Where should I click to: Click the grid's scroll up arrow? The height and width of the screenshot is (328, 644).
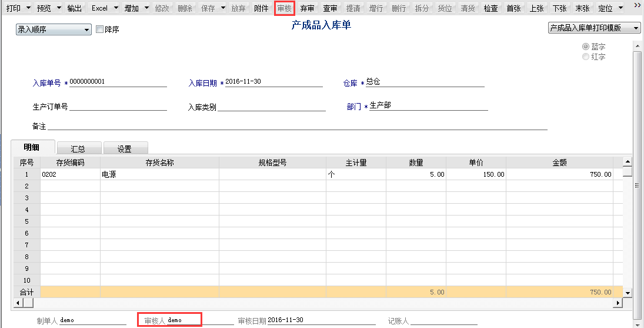coord(627,161)
